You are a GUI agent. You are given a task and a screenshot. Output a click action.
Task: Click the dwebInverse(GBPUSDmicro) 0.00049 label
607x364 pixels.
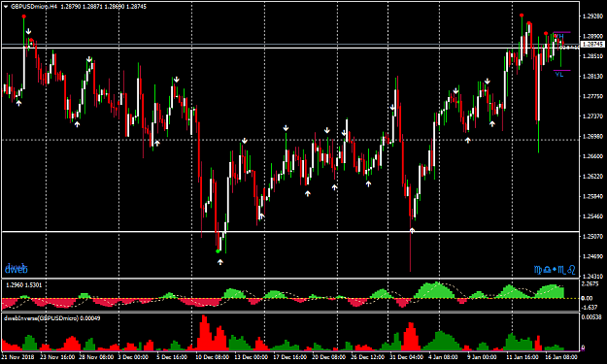52,318
